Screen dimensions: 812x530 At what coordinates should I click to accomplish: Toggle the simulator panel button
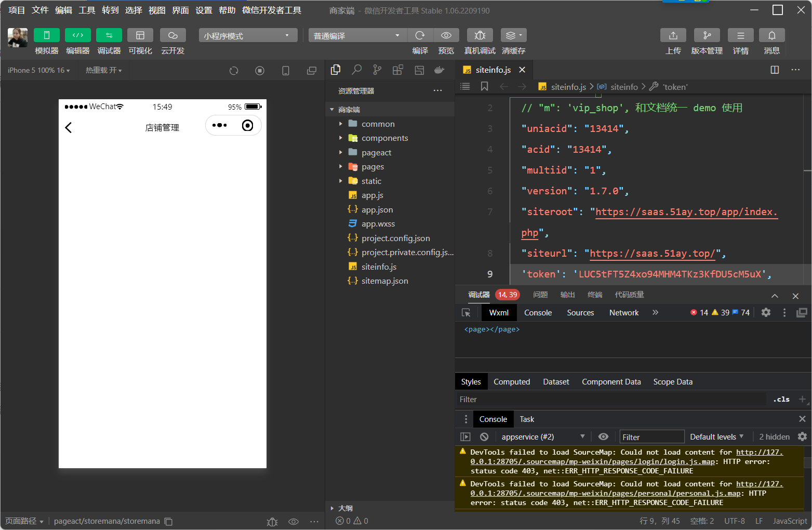pos(47,35)
